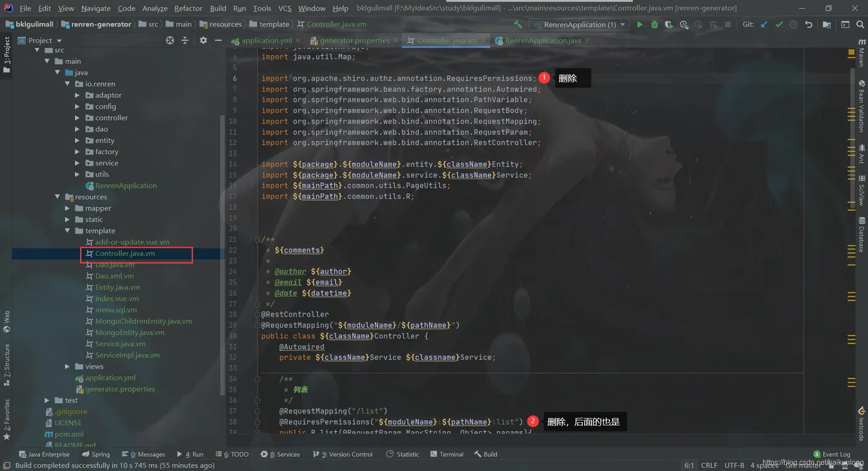Select the Dao.xml.vm file
The width and height of the screenshot is (868, 471).
(x=114, y=276)
